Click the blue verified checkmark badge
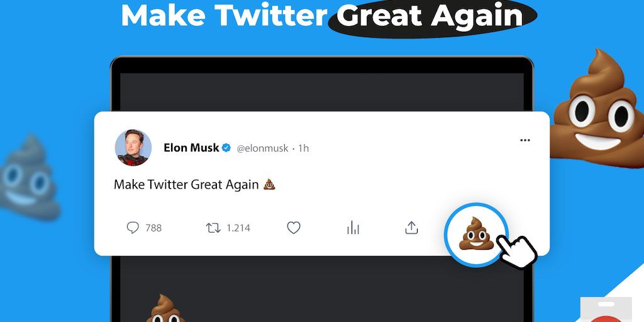Screen dimensions: 644x322 [x=226, y=148]
